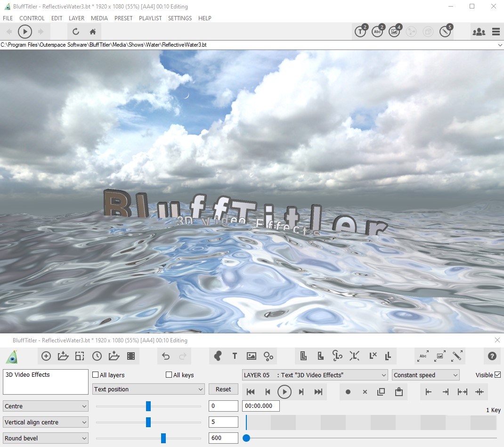Click the Reset button
The height and width of the screenshot is (447, 504).
(x=223, y=389)
